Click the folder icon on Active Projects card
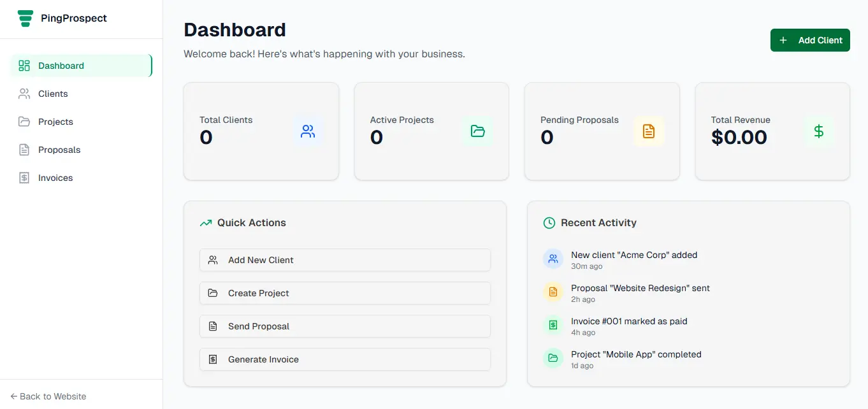The height and width of the screenshot is (409, 868). click(x=478, y=131)
